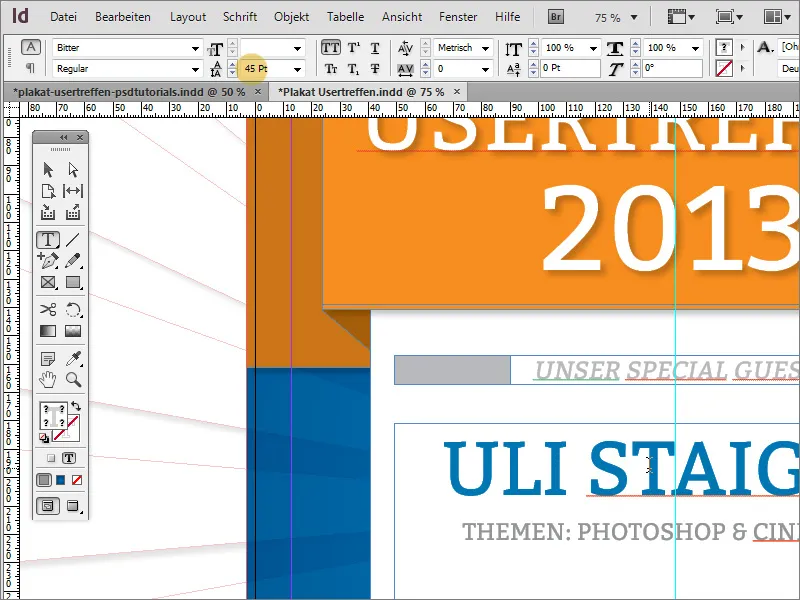Select the Line tool

[x=73, y=240]
